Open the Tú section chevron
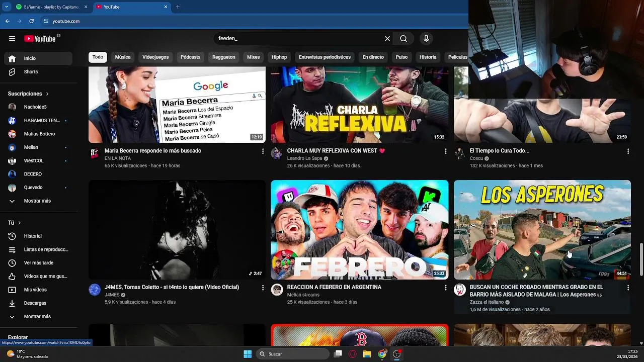644x362 pixels. (x=19, y=223)
